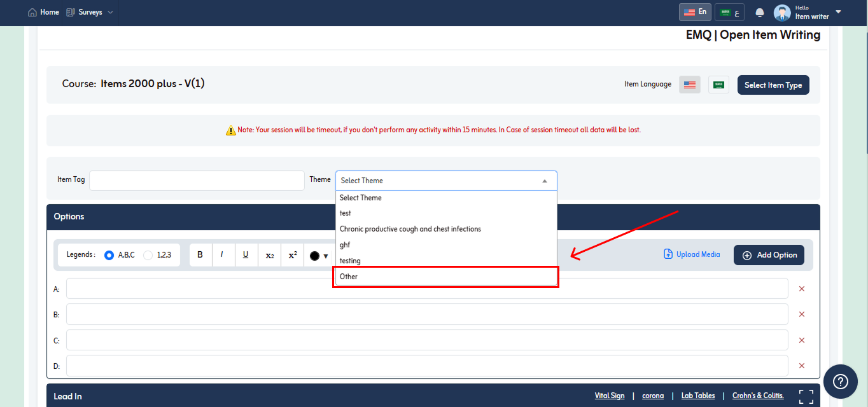
Task: Toggle italic formatting
Action: pos(223,255)
